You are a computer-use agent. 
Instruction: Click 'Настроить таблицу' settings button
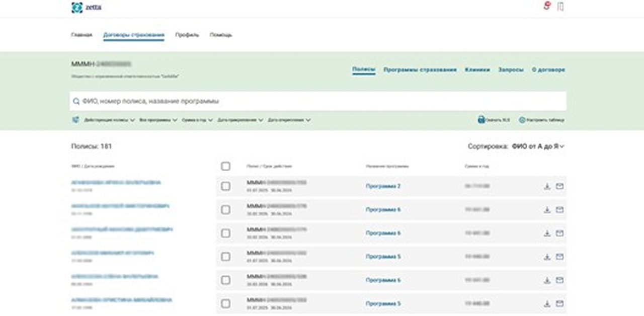coord(541,120)
